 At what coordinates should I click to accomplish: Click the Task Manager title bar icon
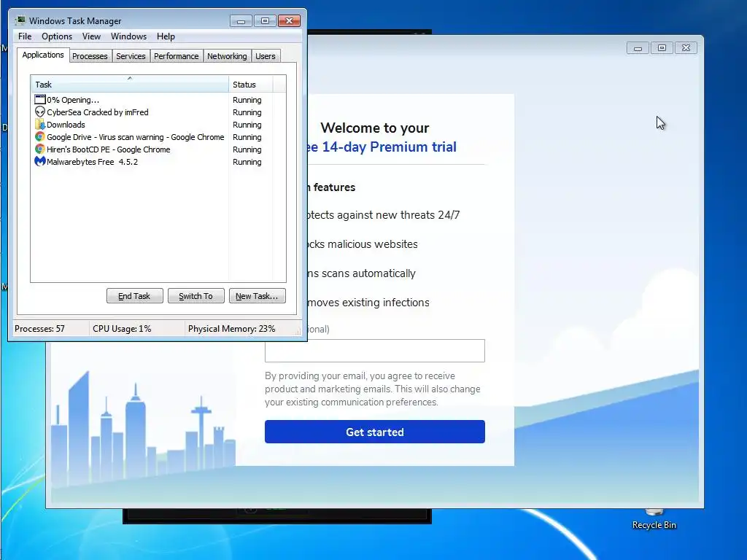(x=20, y=20)
